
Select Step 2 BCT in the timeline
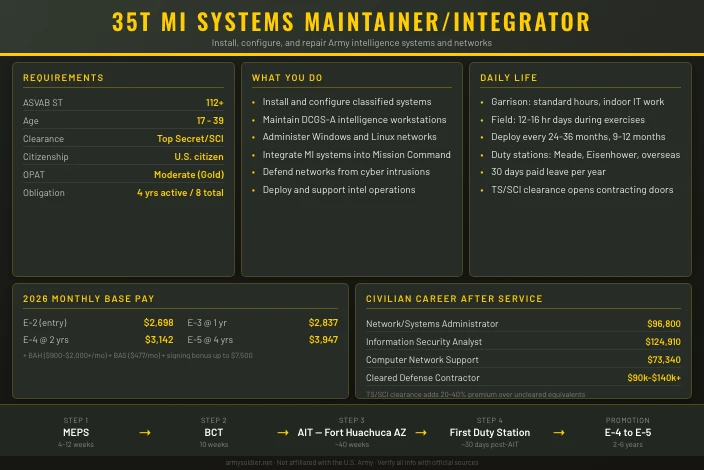coord(214,432)
